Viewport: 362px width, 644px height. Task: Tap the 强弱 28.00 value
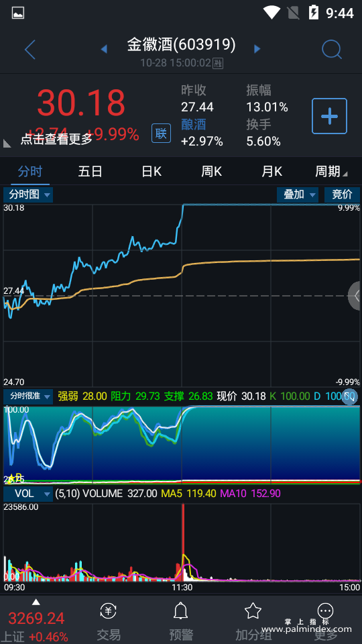coord(82,396)
